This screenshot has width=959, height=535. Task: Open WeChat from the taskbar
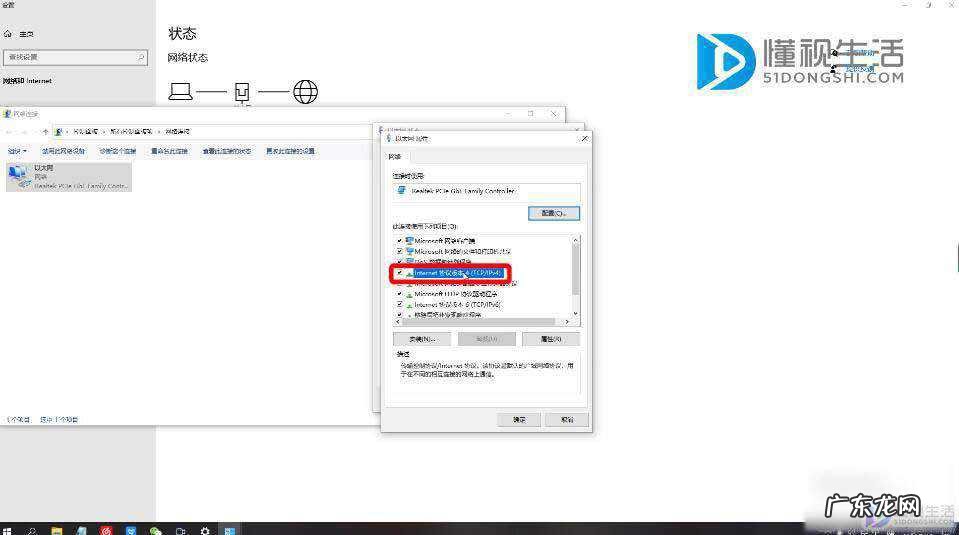155,531
